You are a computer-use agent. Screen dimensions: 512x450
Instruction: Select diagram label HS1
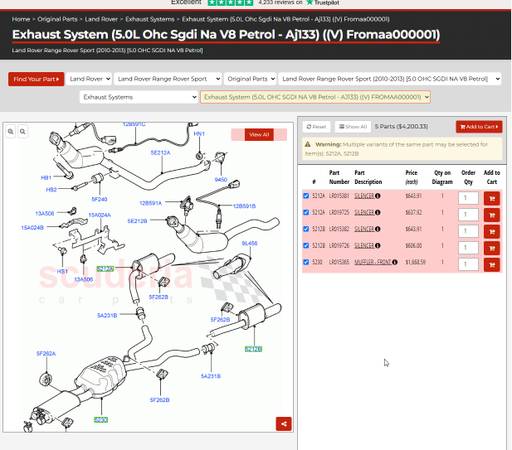pyautogui.click(x=62, y=272)
